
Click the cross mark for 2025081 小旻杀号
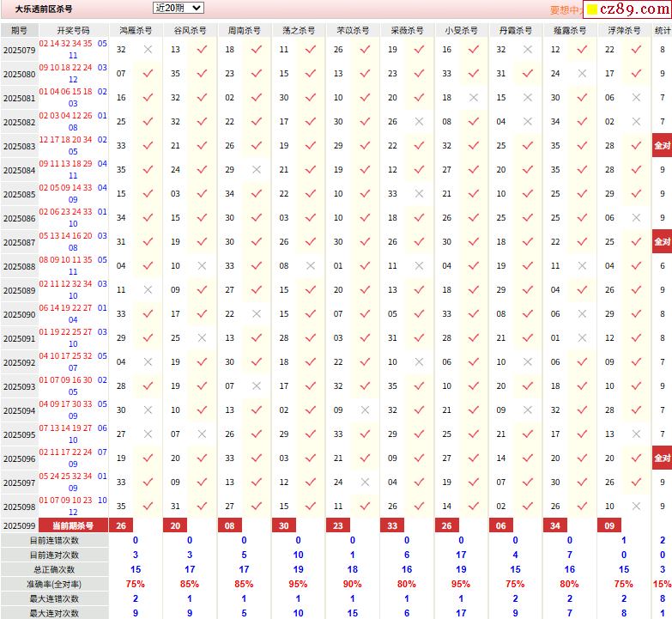click(474, 97)
